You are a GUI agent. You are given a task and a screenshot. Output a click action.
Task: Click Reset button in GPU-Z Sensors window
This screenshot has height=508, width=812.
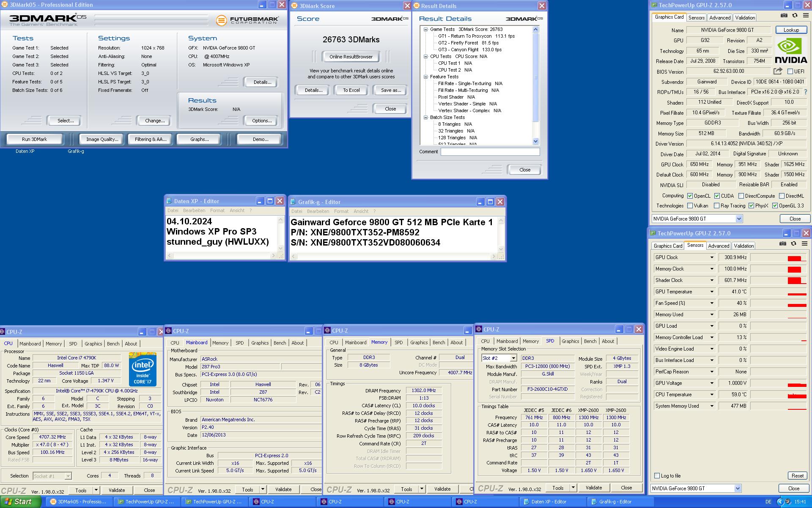(x=797, y=476)
